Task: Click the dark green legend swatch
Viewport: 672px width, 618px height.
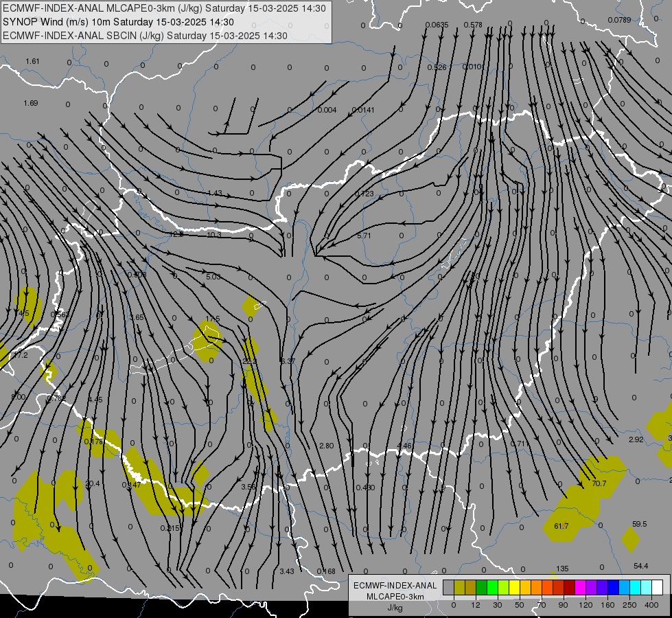Action: pyautogui.click(x=481, y=588)
